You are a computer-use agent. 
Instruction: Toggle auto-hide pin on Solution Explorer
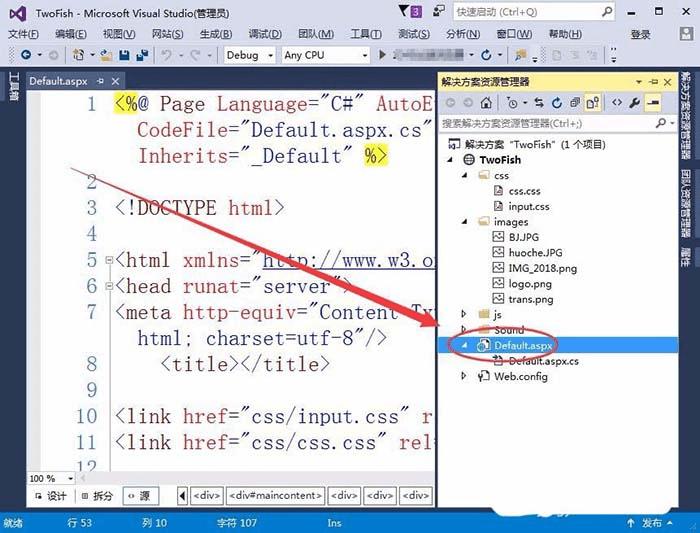pos(654,82)
